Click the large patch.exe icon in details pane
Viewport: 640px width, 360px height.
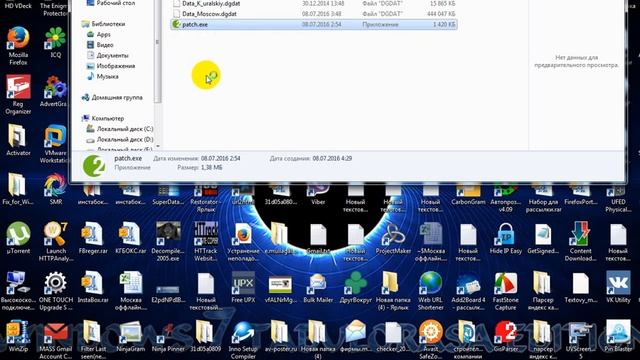point(94,166)
